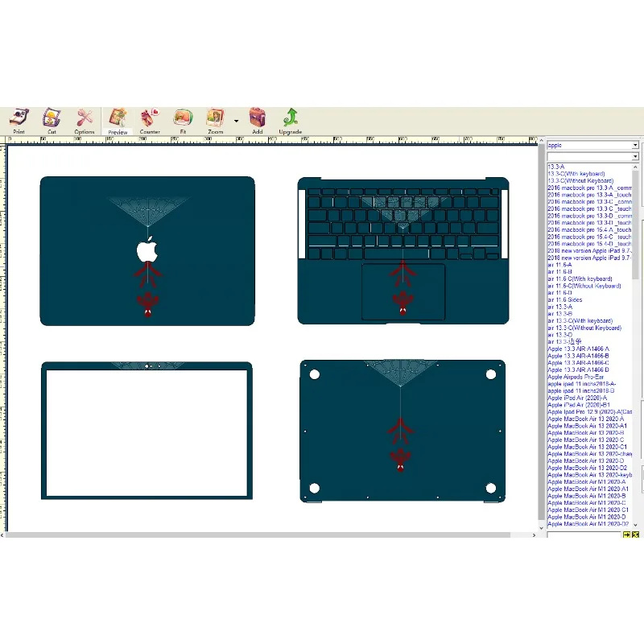Viewport: 644px width, 644px height.
Task: Select 'Apple MacBook Air M1 2020-C1' entry
Action: click(x=588, y=510)
